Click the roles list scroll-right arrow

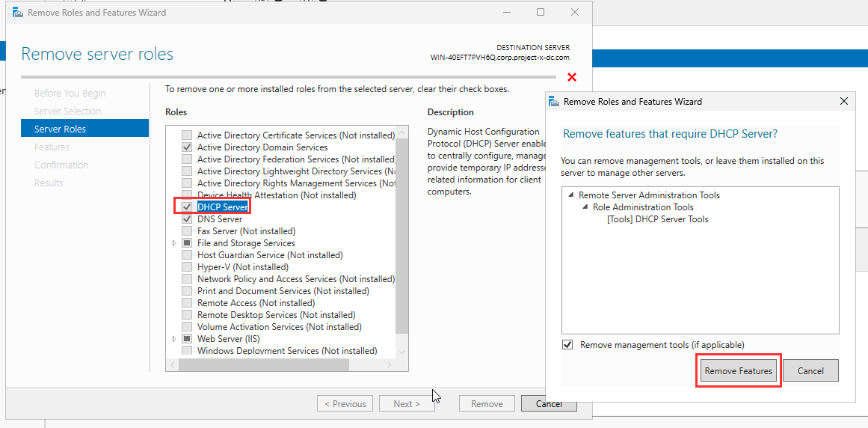pos(402,365)
